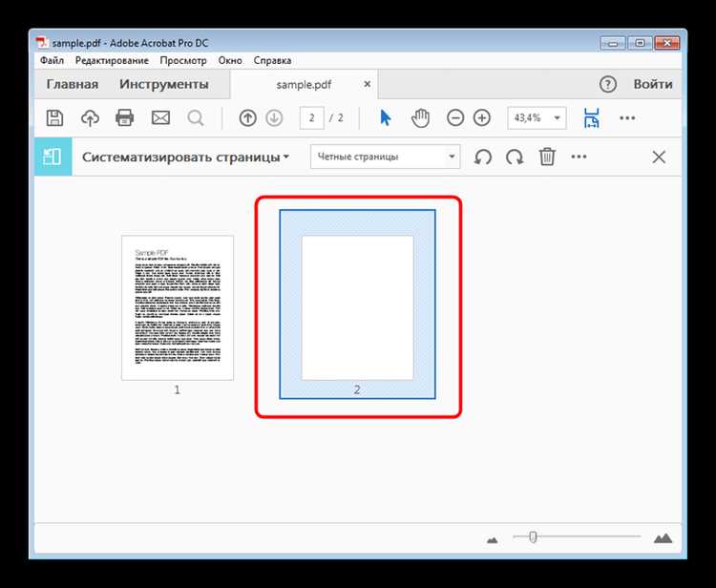Click the Save file floppy icon

pyautogui.click(x=54, y=118)
